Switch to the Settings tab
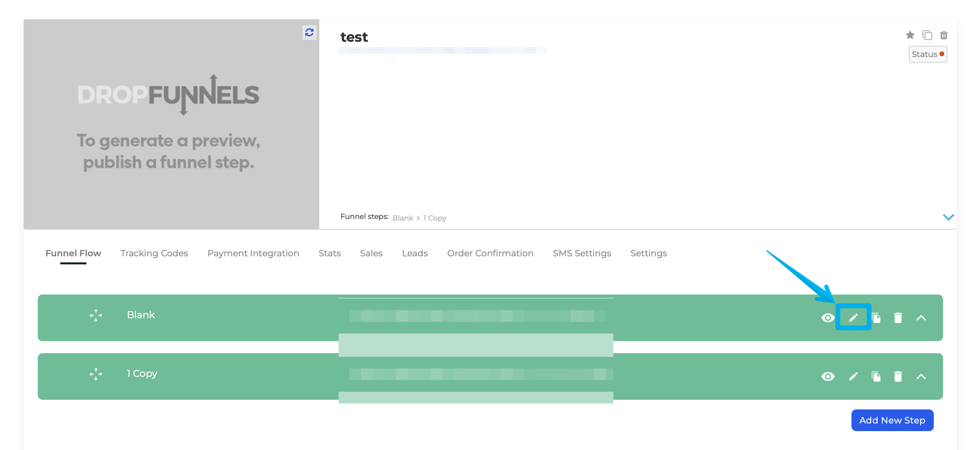980x450 pixels. pyautogui.click(x=649, y=253)
